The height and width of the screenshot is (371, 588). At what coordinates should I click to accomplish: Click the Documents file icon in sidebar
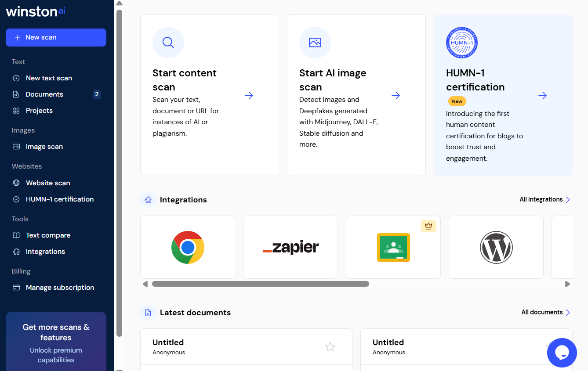point(16,94)
